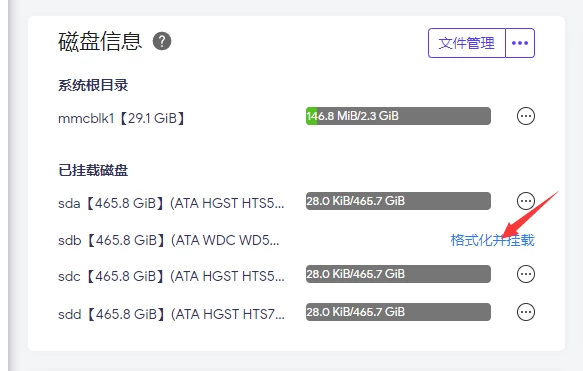This screenshot has height=371, width=583.
Task: Open options circle for sda disk
Action: tap(526, 201)
